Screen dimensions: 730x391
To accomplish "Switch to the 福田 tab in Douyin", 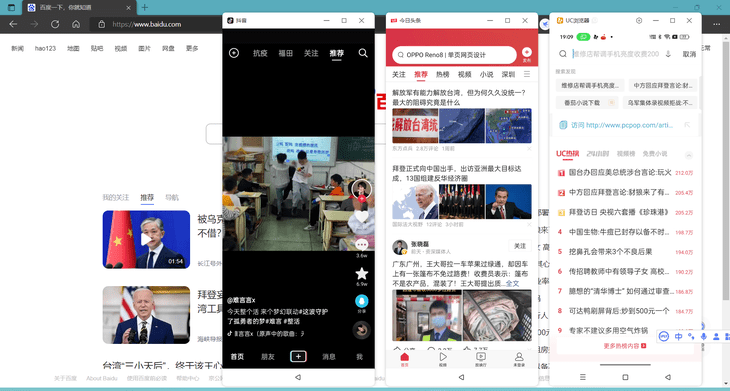I will 285,53.
